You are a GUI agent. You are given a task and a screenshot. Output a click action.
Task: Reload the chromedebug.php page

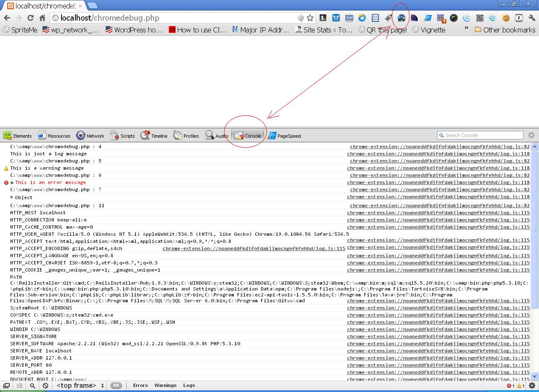pyautogui.click(x=30, y=18)
